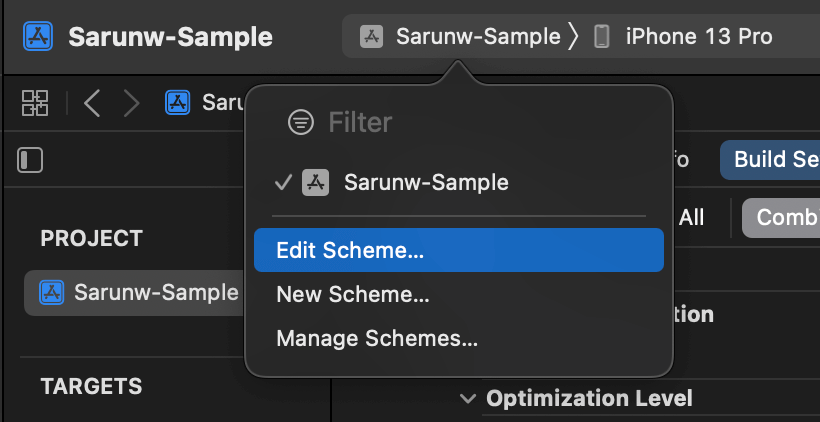Go back with the left chevron
820x422 pixels.
92,102
